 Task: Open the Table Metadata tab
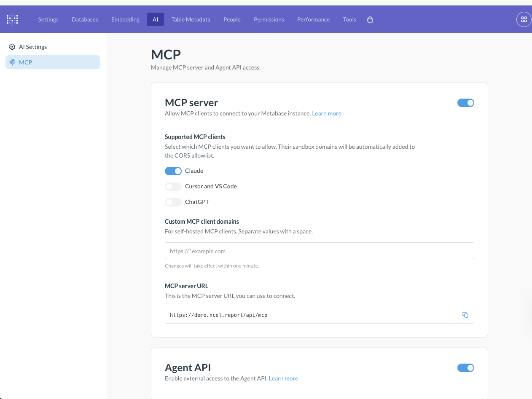coord(191,19)
